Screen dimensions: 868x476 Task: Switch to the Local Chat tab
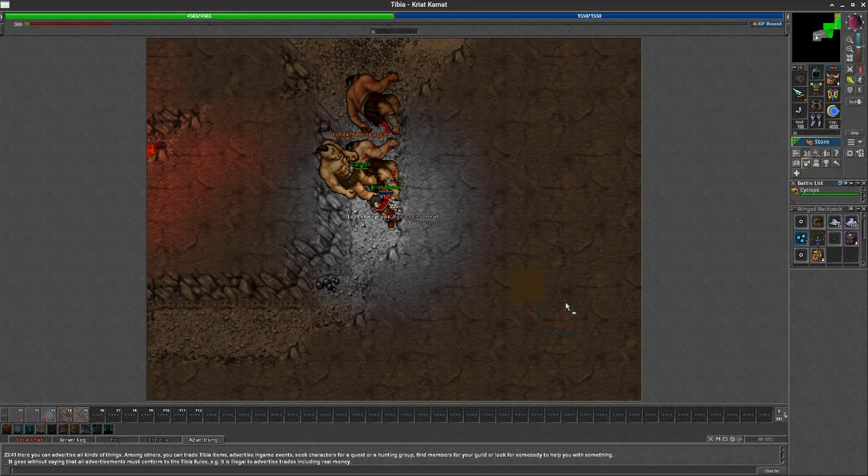coord(29,440)
